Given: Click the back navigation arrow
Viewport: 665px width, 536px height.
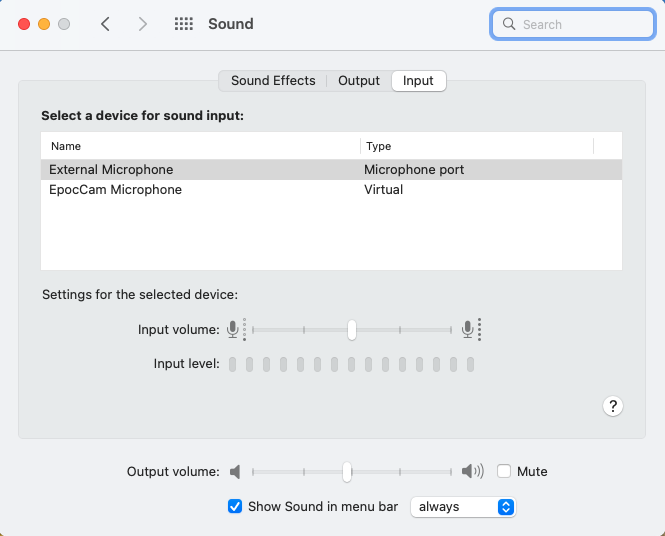Looking at the screenshot, I should 106,24.
